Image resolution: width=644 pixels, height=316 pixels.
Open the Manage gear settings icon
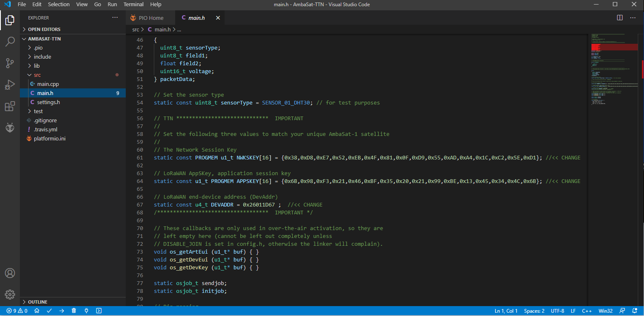pyautogui.click(x=10, y=295)
